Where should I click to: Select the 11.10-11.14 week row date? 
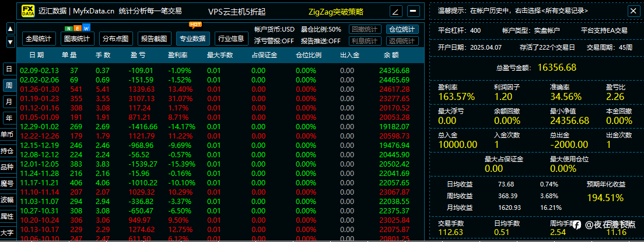[x=39, y=192]
